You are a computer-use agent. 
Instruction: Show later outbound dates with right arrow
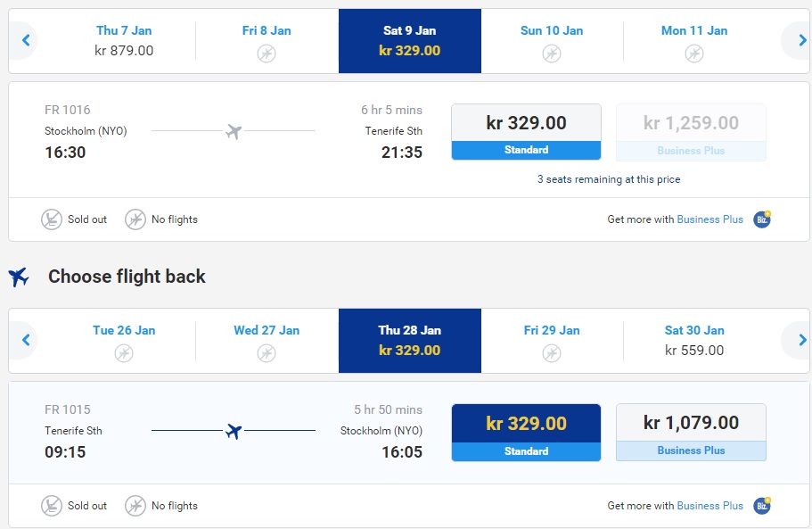coord(801,40)
